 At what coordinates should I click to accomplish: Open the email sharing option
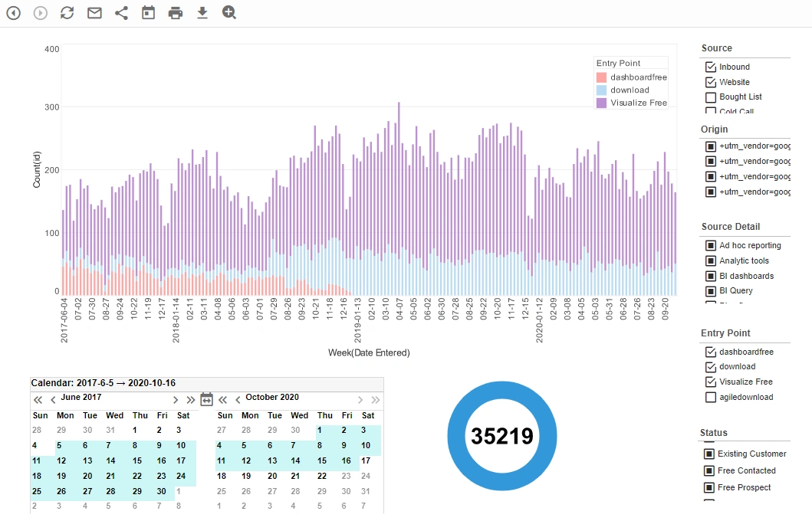(x=94, y=12)
